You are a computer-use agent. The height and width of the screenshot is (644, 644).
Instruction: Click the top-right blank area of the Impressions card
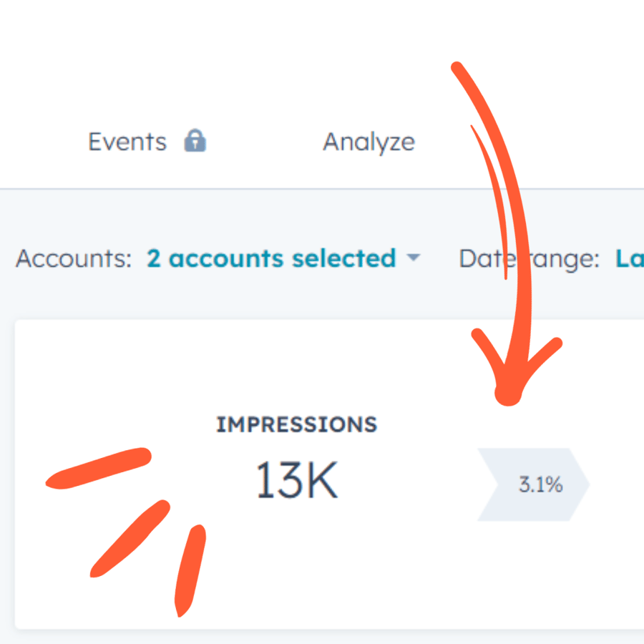[595, 370]
